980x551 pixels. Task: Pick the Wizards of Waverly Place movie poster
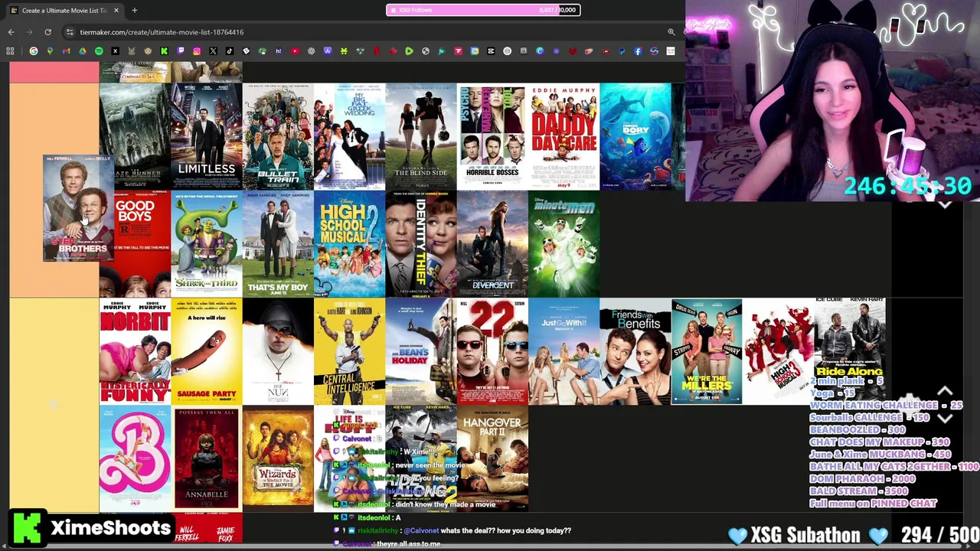[278, 458]
